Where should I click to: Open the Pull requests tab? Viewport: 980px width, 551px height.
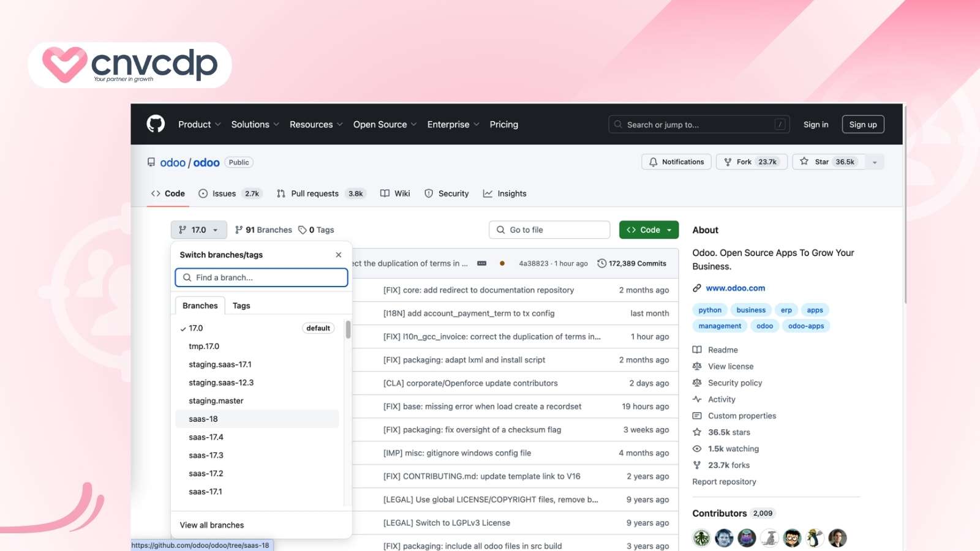[x=314, y=194]
